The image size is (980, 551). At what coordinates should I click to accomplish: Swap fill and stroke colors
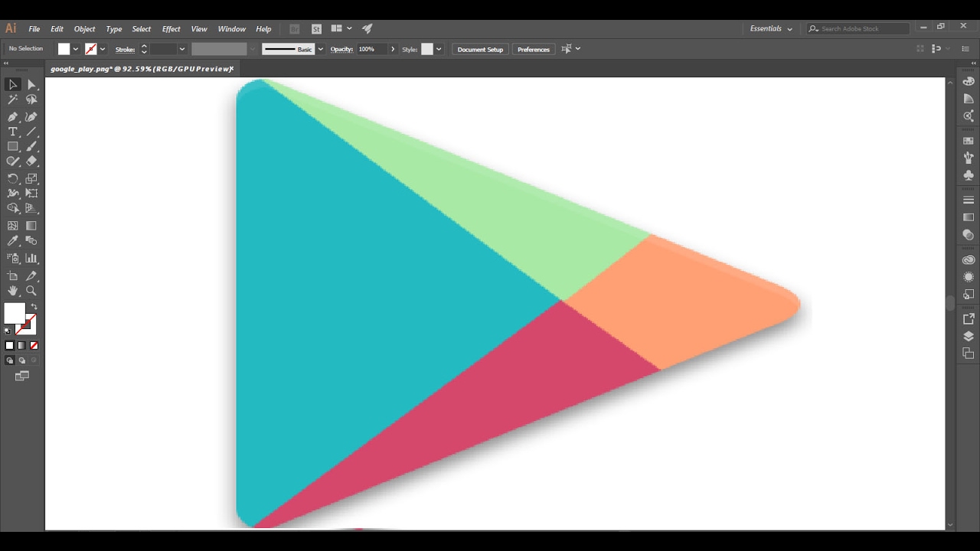pyautogui.click(x=34, y=307)
